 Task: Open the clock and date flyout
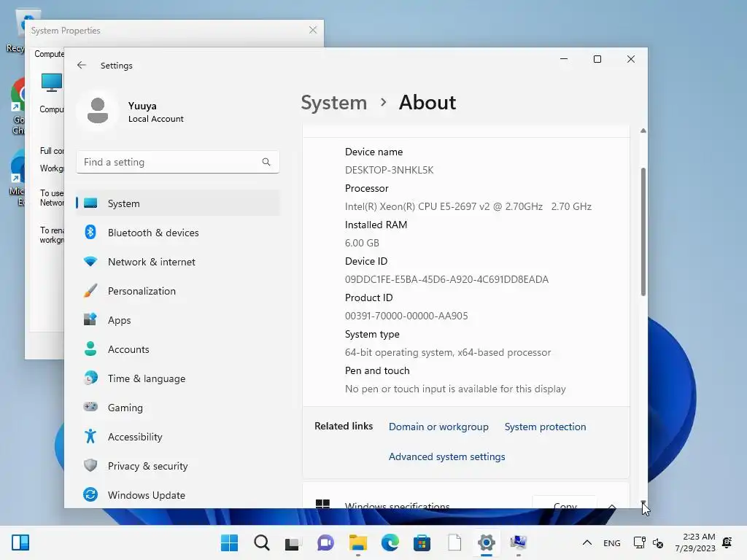694,542
